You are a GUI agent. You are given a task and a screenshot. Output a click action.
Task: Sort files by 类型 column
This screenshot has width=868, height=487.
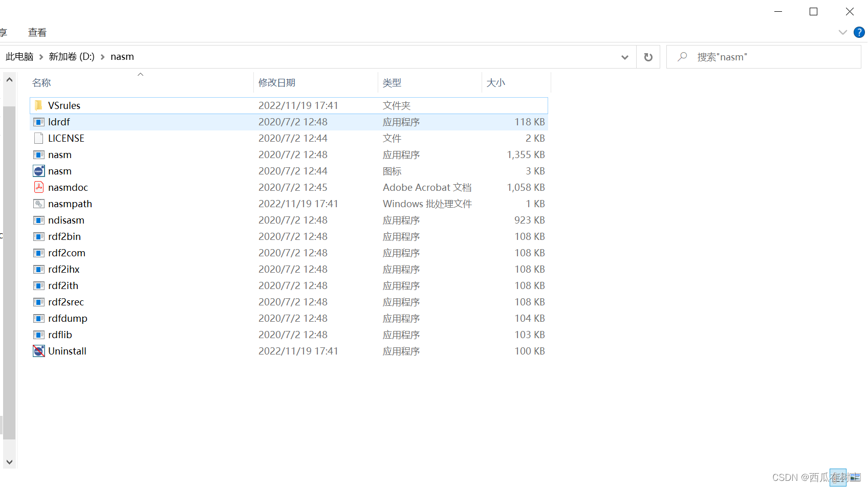392,82
